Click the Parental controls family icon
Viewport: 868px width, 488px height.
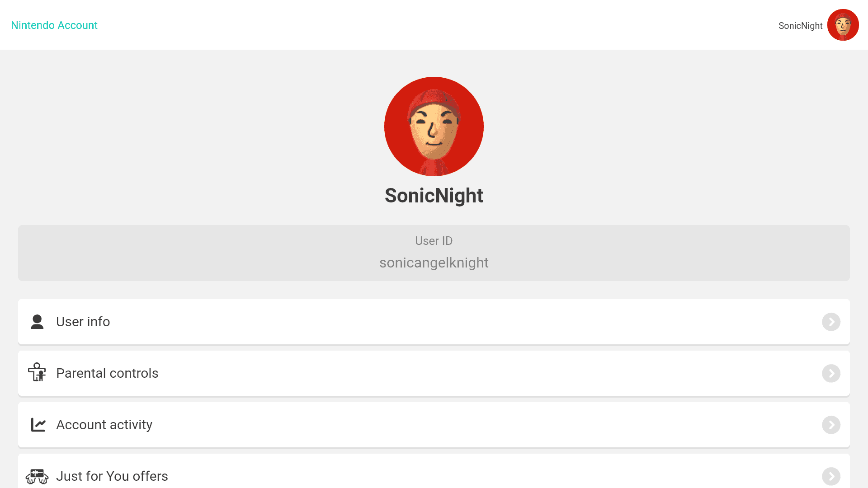pos(37,372)
